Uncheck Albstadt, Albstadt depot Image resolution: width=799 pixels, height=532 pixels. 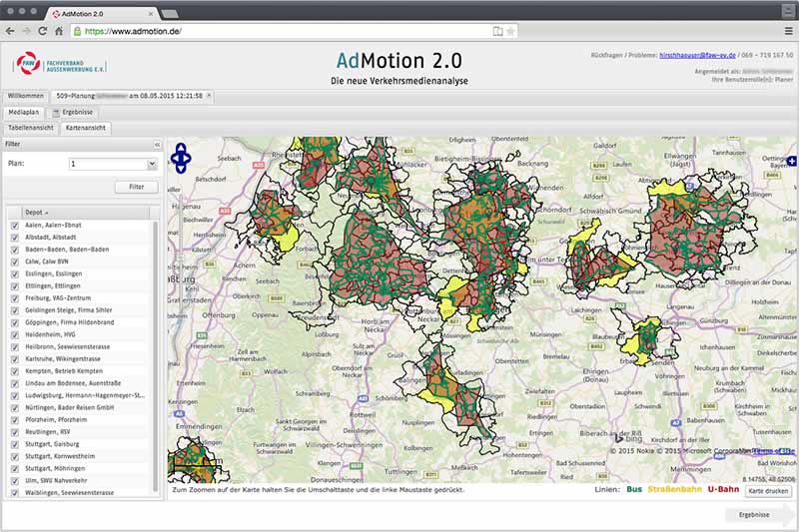pos(14,238)
